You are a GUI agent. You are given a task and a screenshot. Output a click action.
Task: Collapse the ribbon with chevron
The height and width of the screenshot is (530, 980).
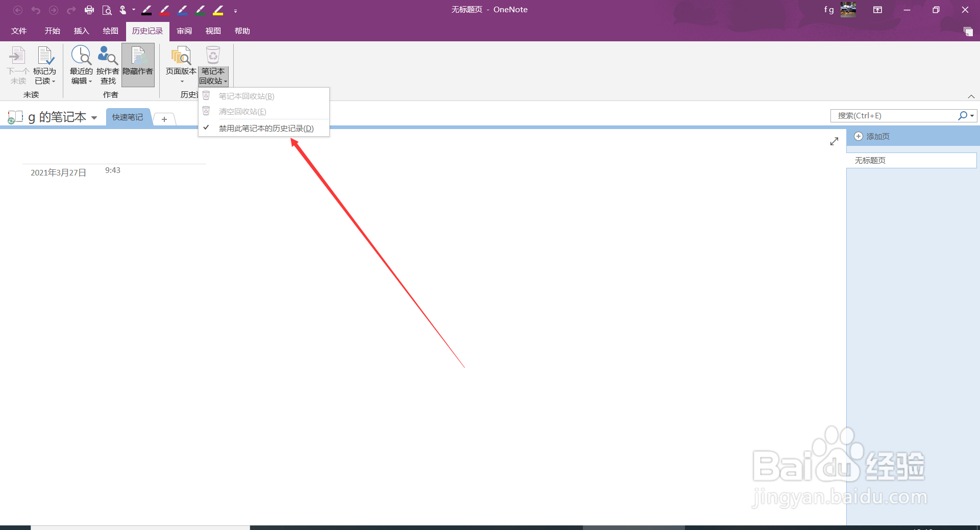click(971, 96)
